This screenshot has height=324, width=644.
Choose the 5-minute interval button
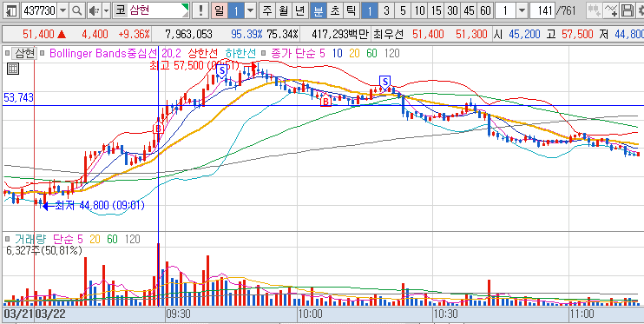pyautogui.click(x=403, y=10)
